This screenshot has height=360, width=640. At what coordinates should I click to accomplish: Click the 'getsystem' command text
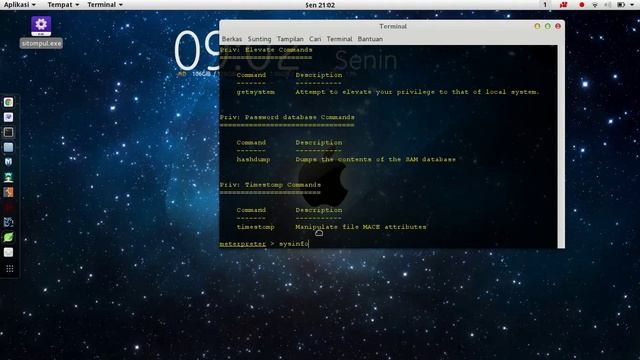tap(256, 92)
